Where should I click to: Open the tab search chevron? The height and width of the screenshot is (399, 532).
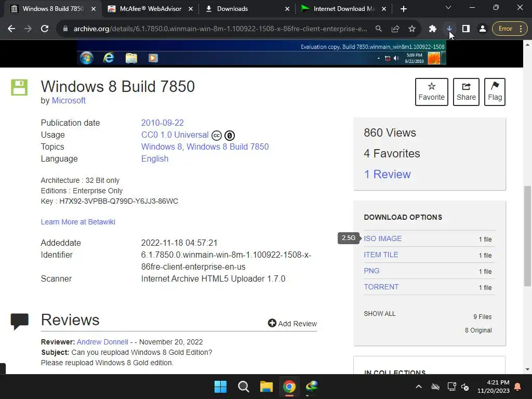448,7
